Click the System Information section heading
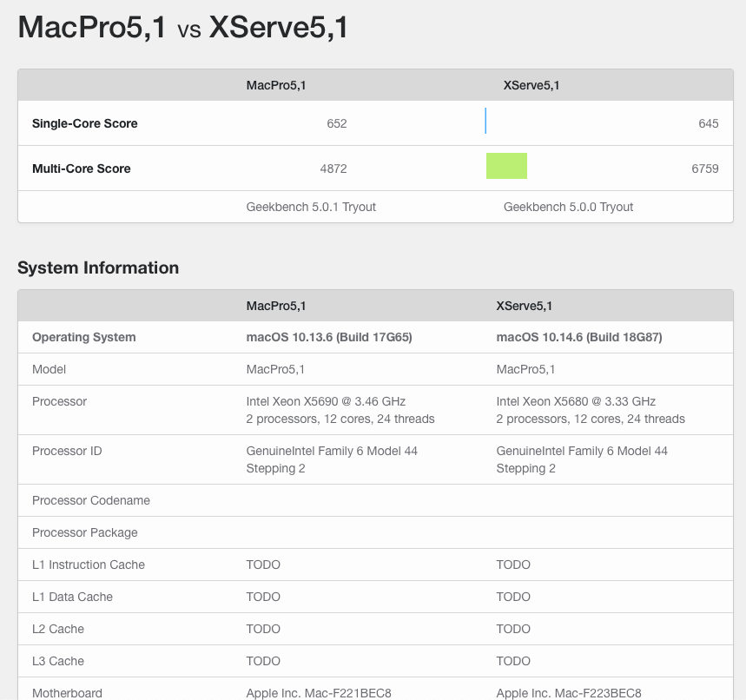This screenshot has height=700, width=746. [98, 267]
